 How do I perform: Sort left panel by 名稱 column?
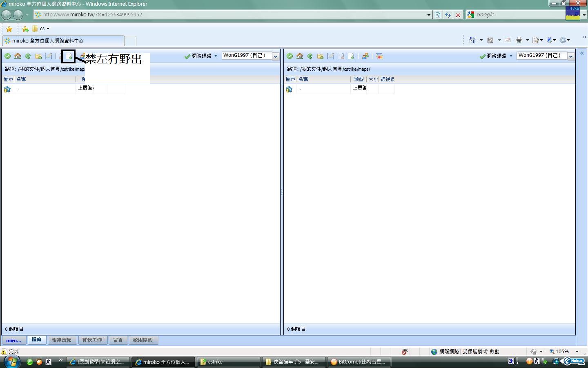(45, 79)
